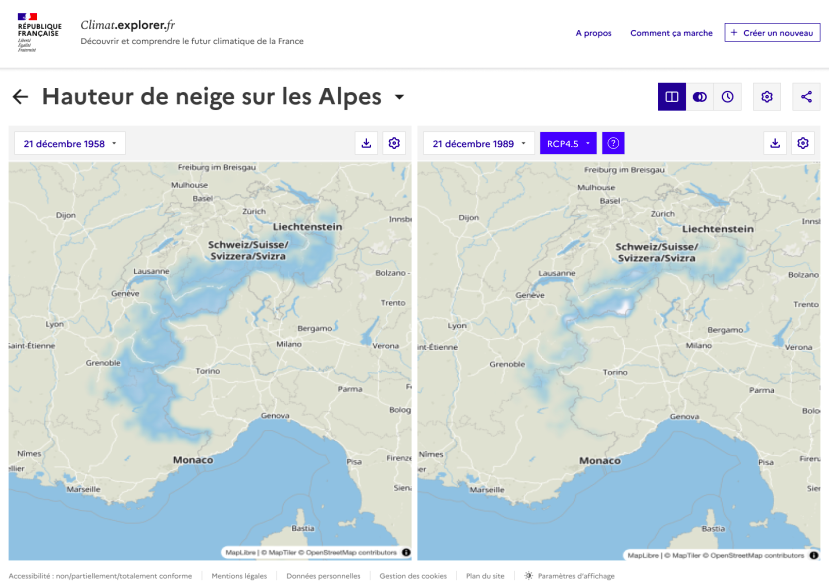Click Monaco label on left map
This screenshot has height=588, width=829.
coord(193,460)
